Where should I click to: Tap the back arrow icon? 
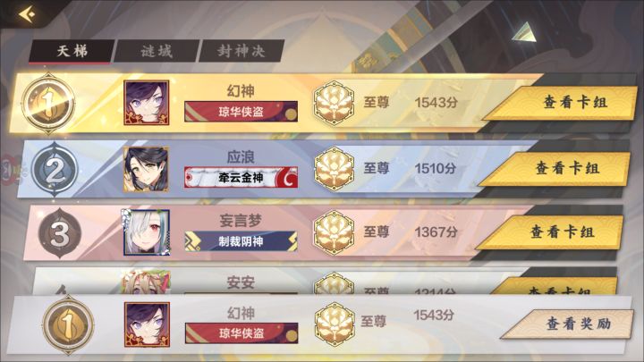tap(27, 14)
